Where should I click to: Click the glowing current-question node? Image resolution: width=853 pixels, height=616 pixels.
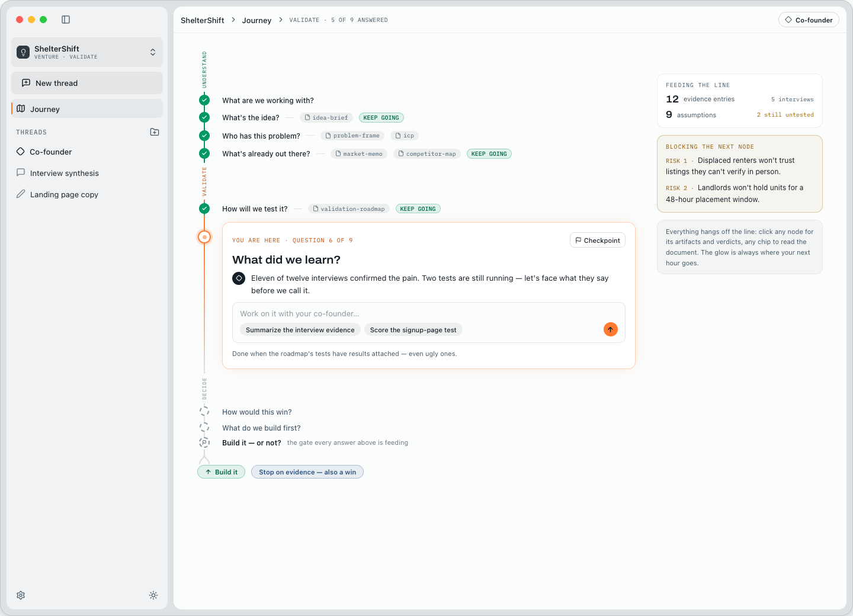point(204,237)
